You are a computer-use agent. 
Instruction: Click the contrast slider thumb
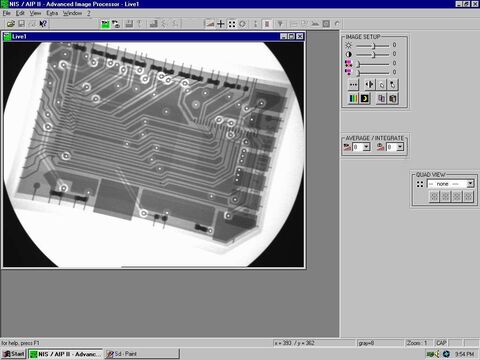pyautogui.click(x=374, y=54)
